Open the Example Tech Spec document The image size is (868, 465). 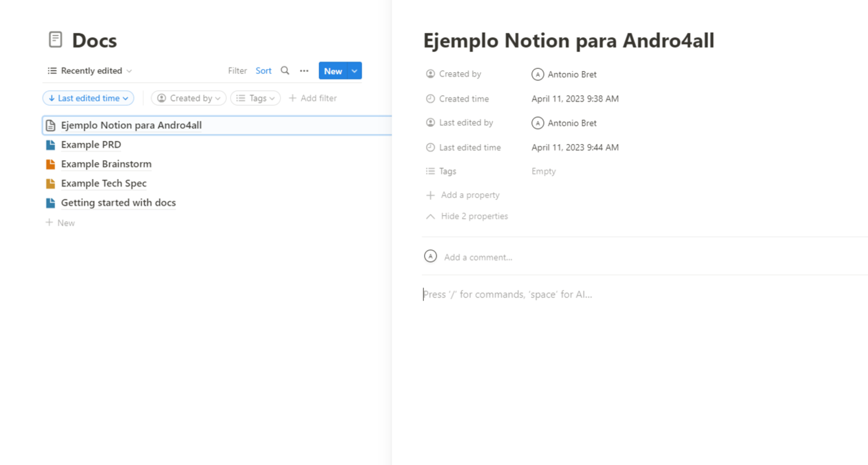pos(104,184)
